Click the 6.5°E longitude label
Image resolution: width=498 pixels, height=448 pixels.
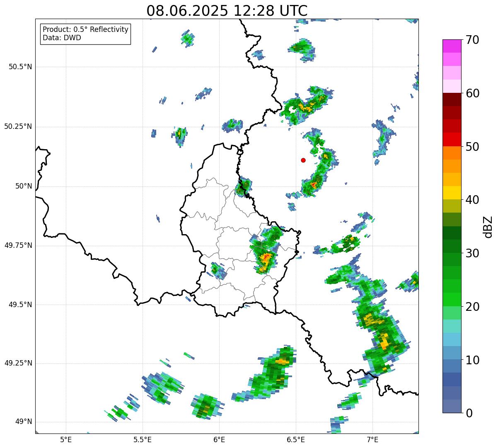click(296, 439)
